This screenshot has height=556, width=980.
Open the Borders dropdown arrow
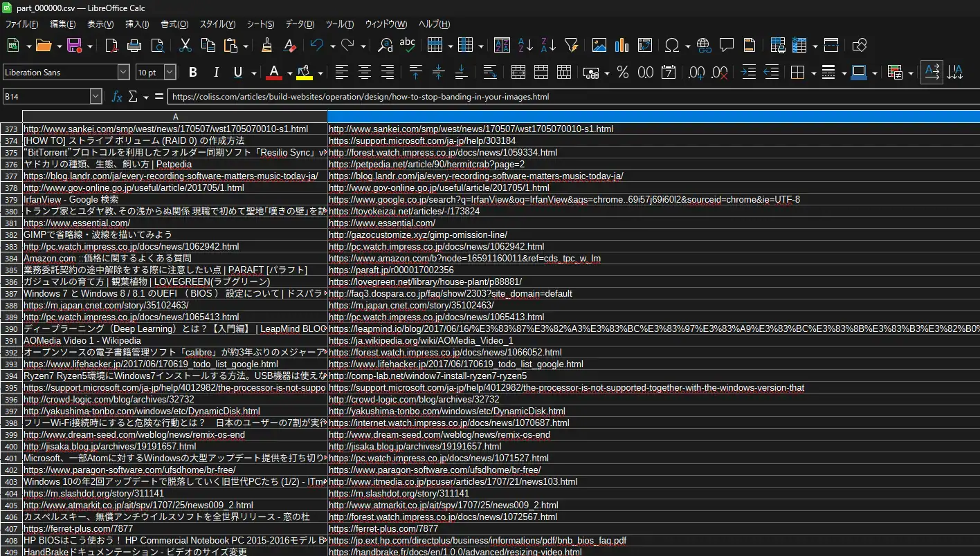[x=813, y=72]
